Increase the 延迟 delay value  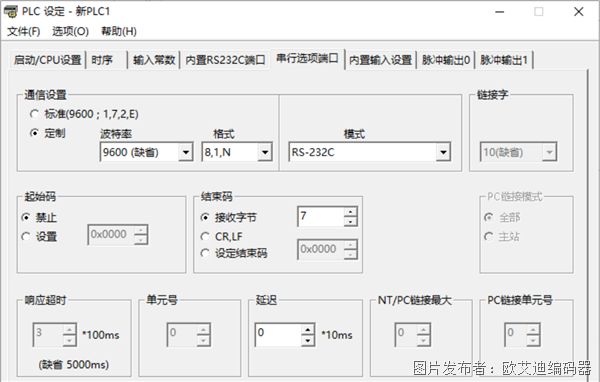pyautogui.click(x=308, y=329)
